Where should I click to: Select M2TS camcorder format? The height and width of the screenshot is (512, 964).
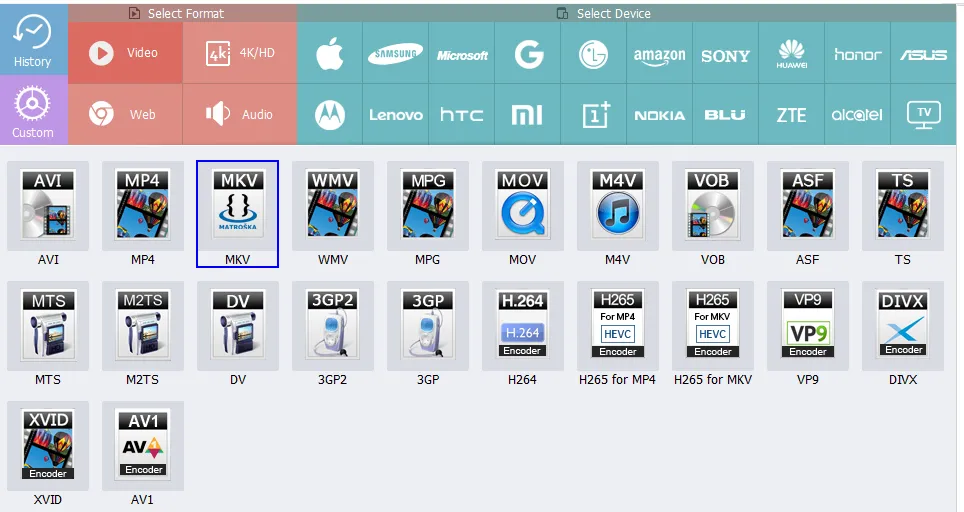point(143,334)
